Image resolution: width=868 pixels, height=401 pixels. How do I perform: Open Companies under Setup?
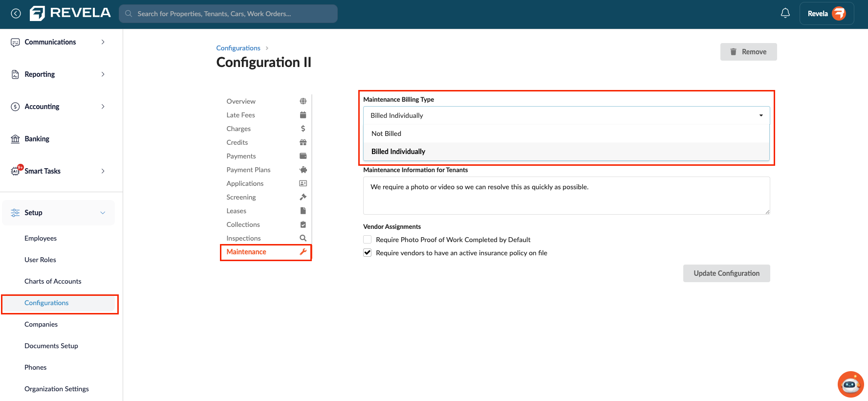point(41,324)
